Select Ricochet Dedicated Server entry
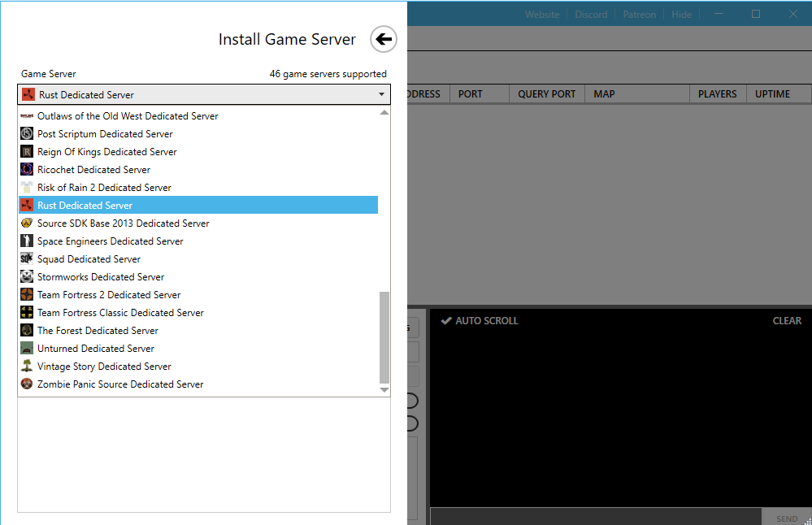The height and width of the screenshot is (525, 812). [x=198, y=169]
